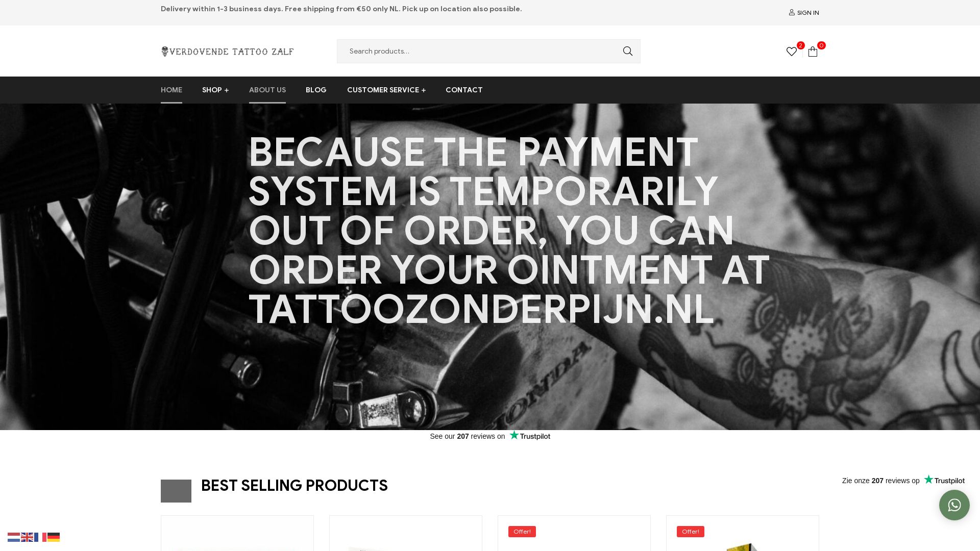Open the shopping bag cart icon
The height and width of the screenshot is (551, 980).
(813, 52)
